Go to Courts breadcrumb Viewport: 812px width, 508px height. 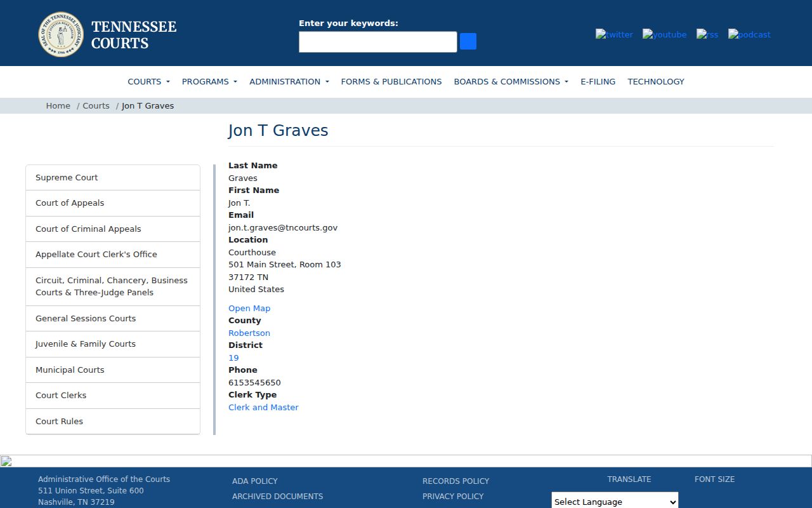pos(96,105)
